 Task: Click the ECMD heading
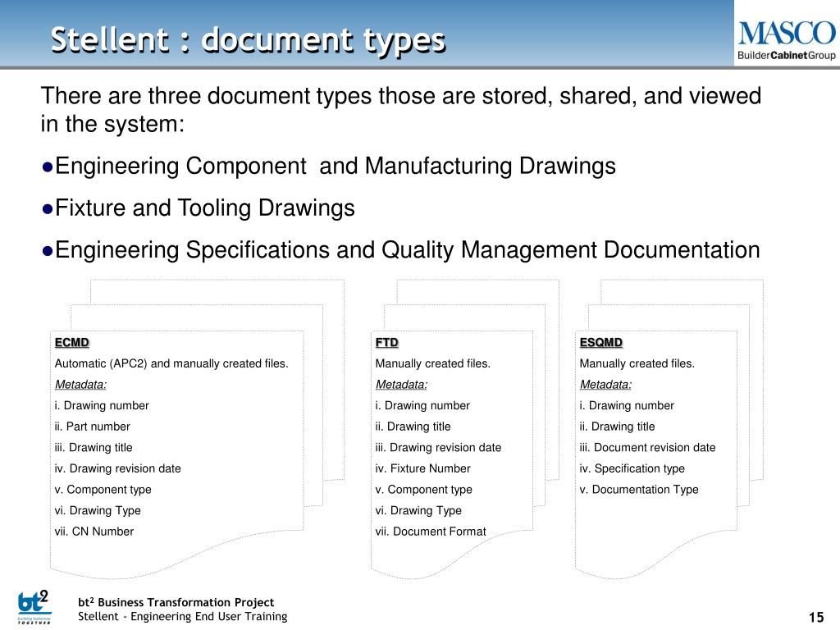coord(72,342)
